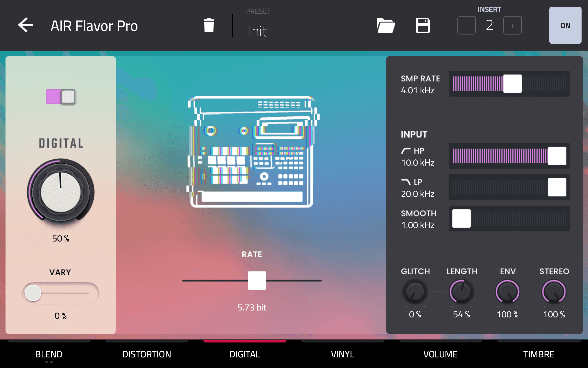Click the Glitch knob
Screen dimensions: 588x368
(x=415, y=292)
